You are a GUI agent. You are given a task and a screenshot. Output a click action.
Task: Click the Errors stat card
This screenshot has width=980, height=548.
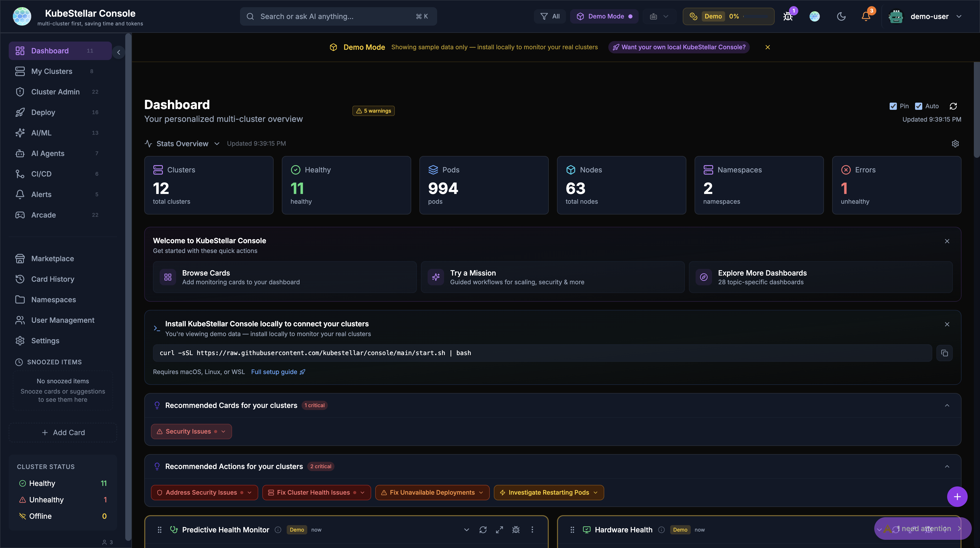897,185
